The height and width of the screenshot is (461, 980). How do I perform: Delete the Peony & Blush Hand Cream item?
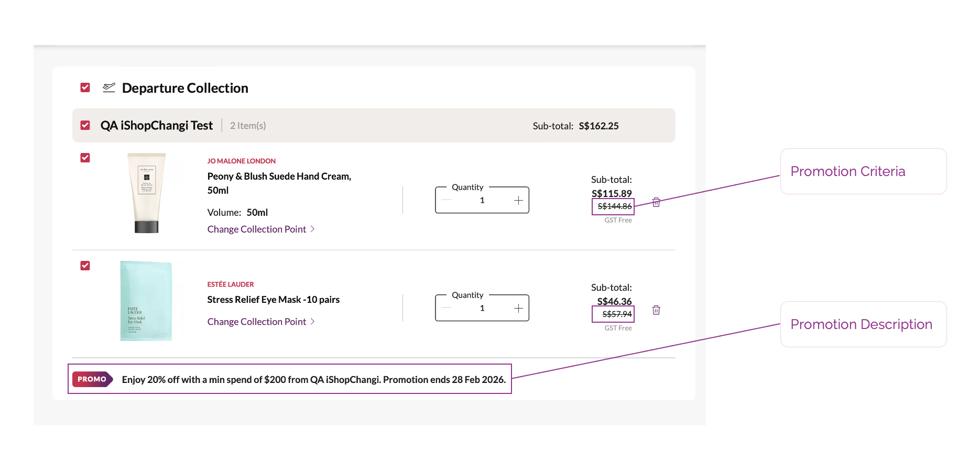pos(656,202)
